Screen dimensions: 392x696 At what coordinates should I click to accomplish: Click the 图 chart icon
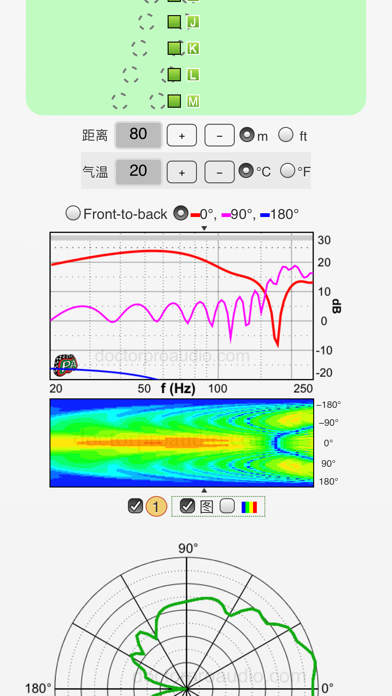(x=206, y=506)
